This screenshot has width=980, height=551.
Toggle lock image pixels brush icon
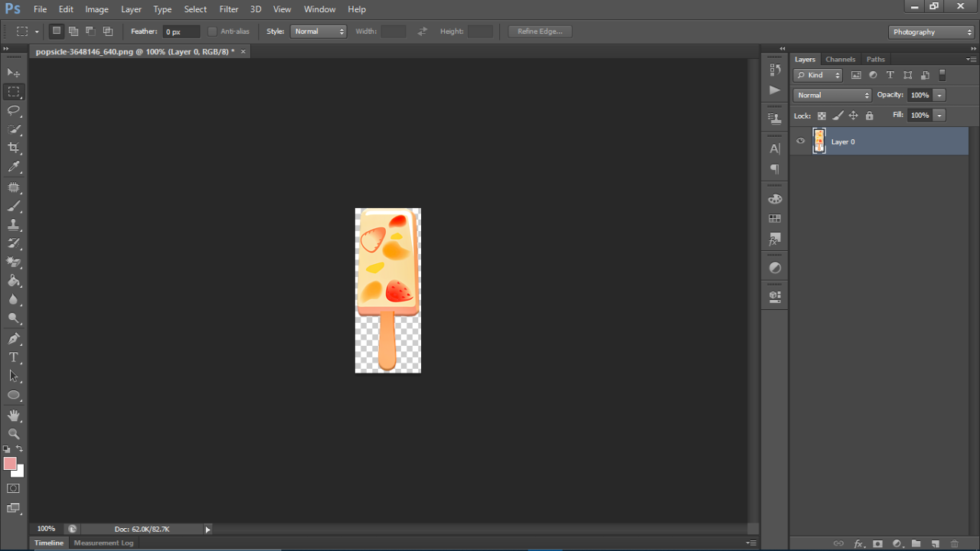[838, 116]
